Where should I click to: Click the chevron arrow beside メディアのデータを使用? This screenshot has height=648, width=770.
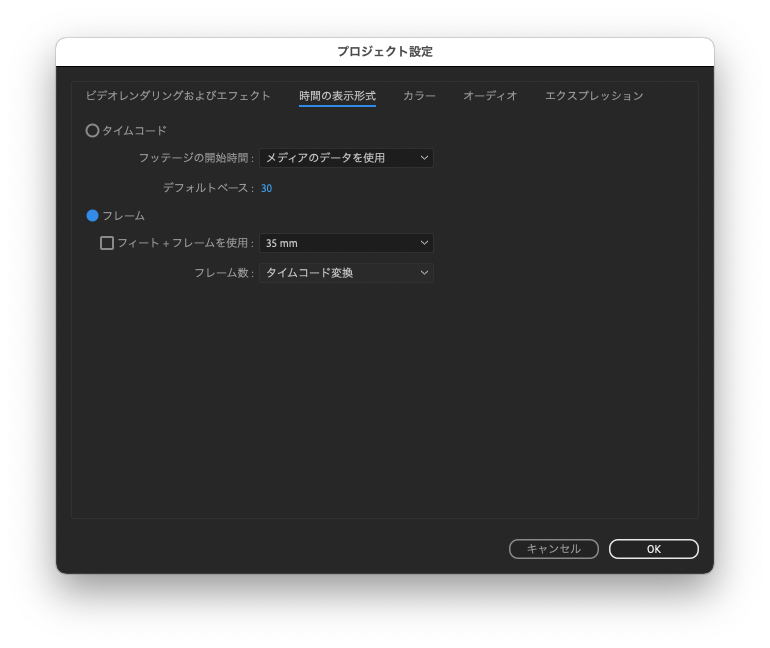coord(424,158)
